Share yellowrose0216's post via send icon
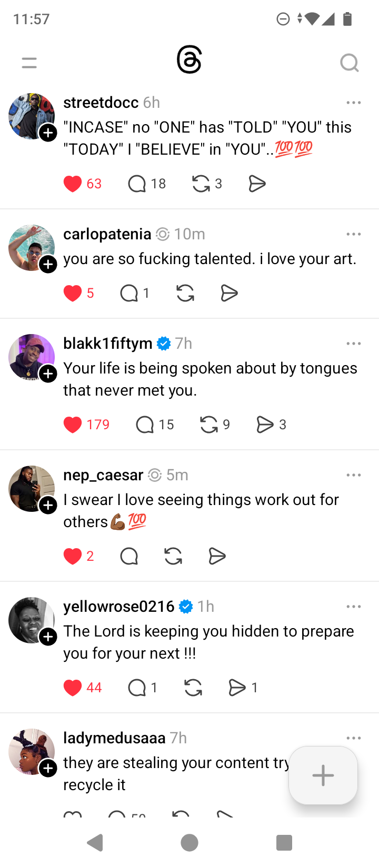This screenshot has width=379, height=868. coord(237,688)
